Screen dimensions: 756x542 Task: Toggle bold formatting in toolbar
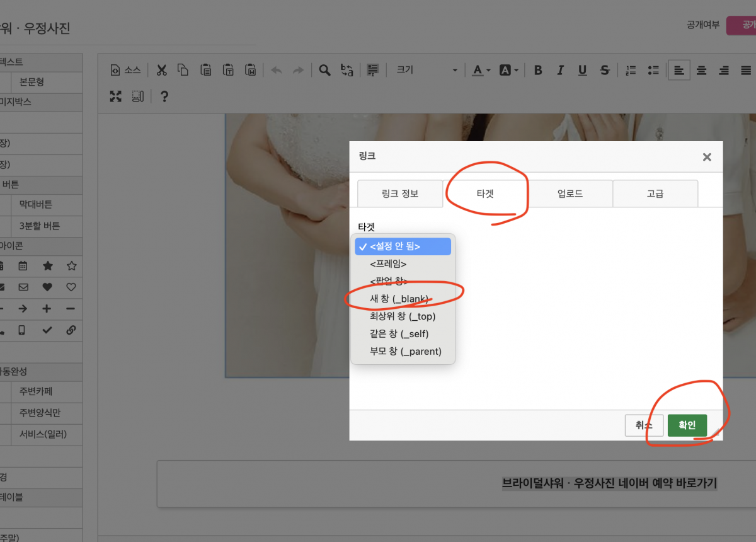[537, 70]
